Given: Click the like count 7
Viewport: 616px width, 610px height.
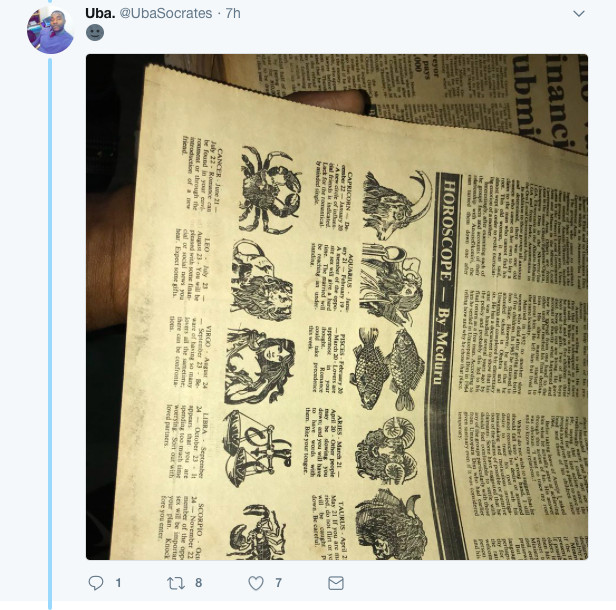Looking at the screenshot, I should click(x=279, y=583).
